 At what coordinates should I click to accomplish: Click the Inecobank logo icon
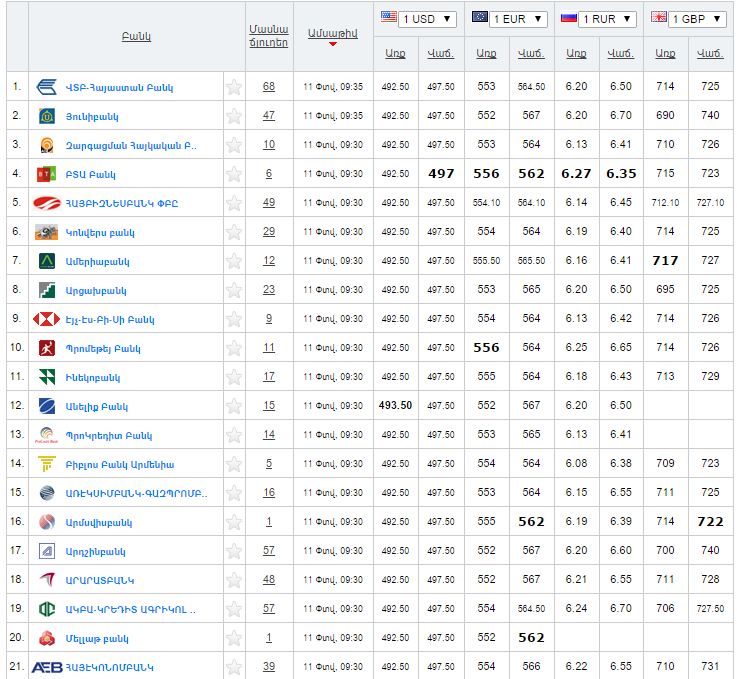[47, 377]
